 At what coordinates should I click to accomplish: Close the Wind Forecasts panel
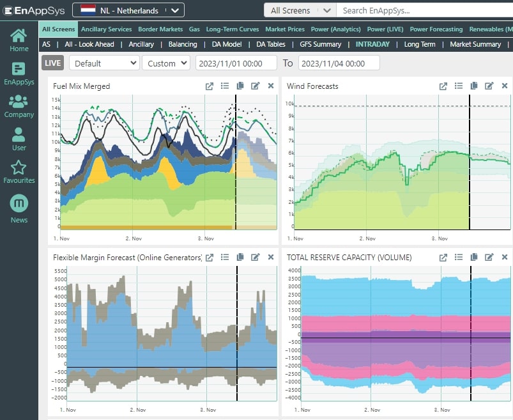pyautogui.click(x=504, y=86)
